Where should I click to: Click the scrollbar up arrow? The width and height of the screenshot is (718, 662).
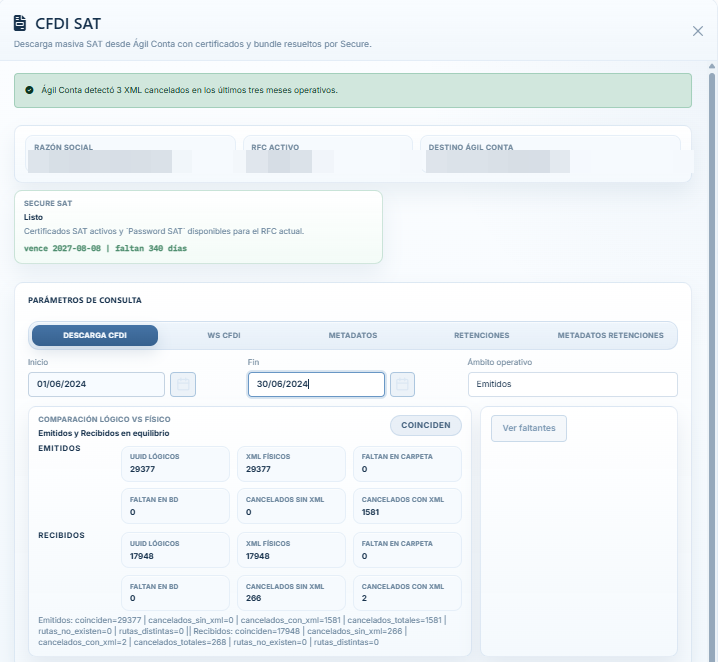712,67
